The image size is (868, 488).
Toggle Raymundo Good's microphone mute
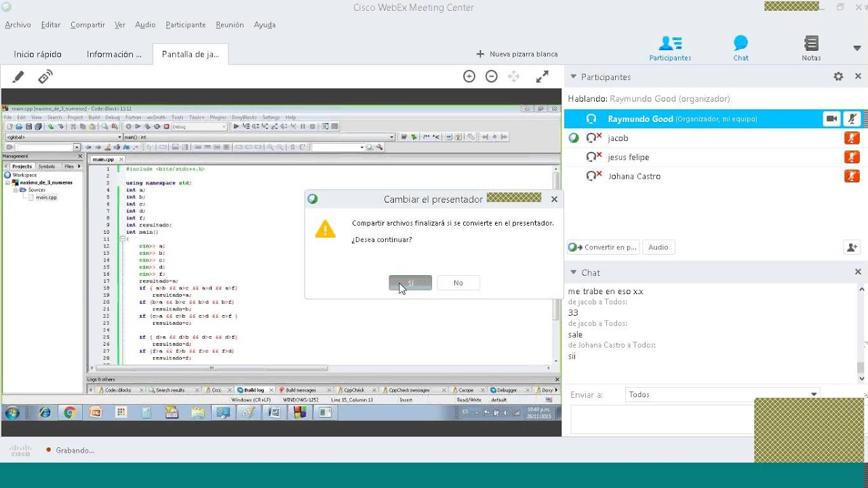(x=852, y=119)
